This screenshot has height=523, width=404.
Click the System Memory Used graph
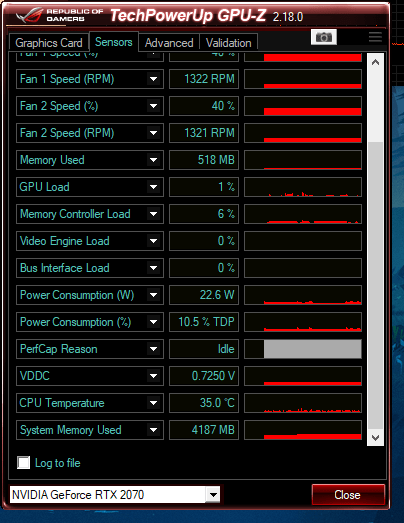tap(303, 430)
